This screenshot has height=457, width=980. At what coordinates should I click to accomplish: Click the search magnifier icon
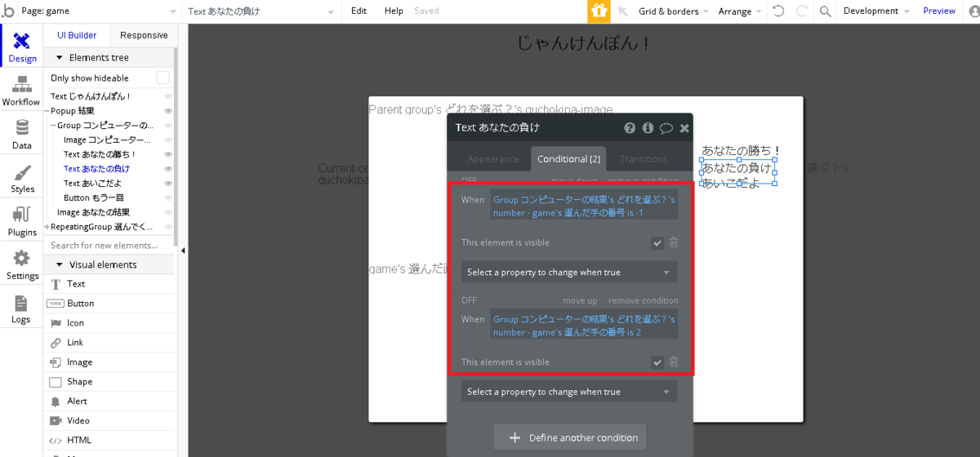tap(826, 11)
